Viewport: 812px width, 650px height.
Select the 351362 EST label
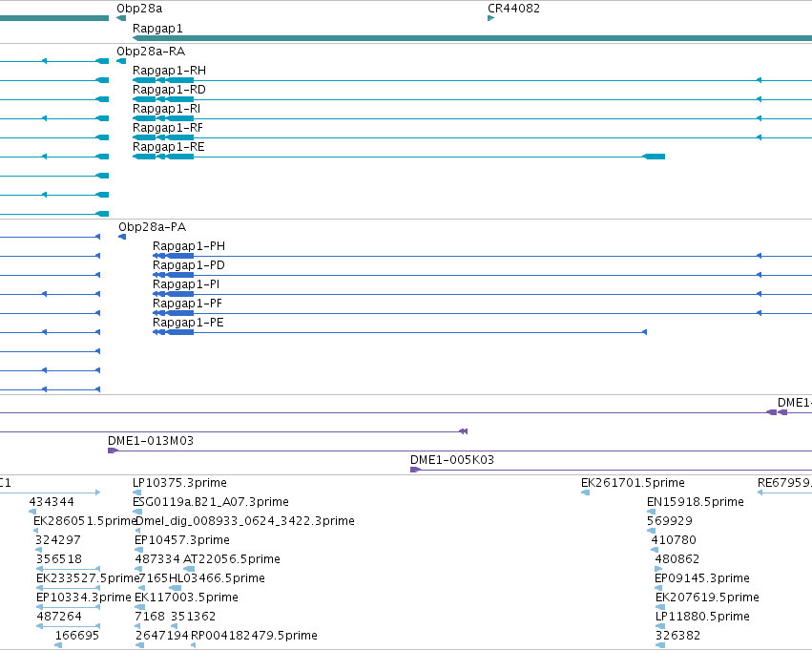click(193, 617)
